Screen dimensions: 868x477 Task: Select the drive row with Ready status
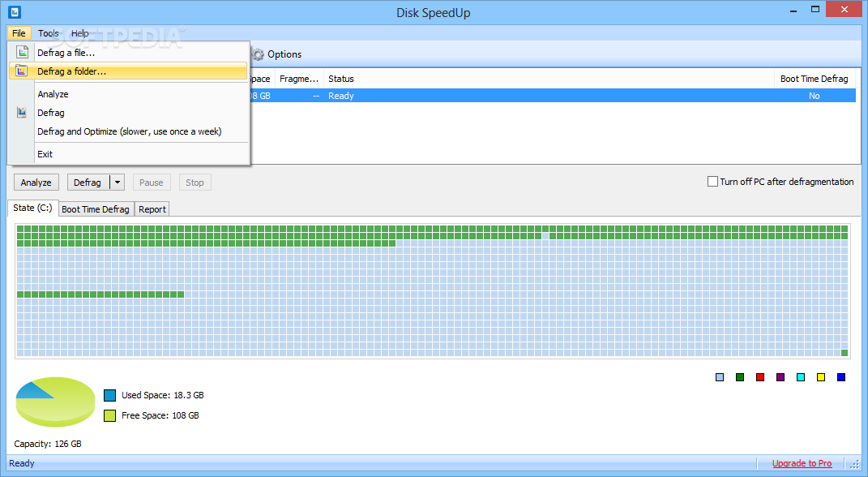[x=553, y=96]
